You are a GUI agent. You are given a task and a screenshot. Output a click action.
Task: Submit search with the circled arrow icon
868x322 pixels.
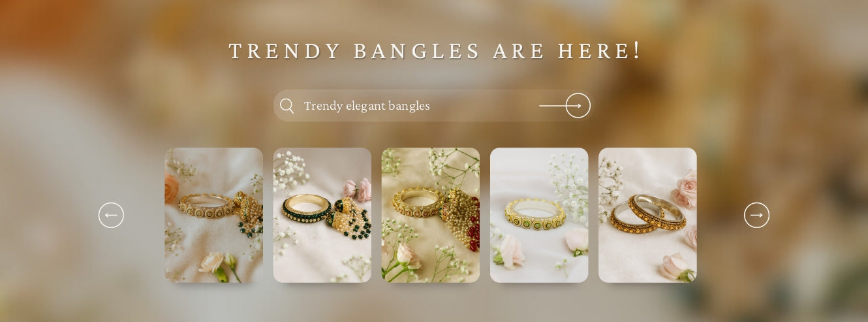[x=578, y=106]
